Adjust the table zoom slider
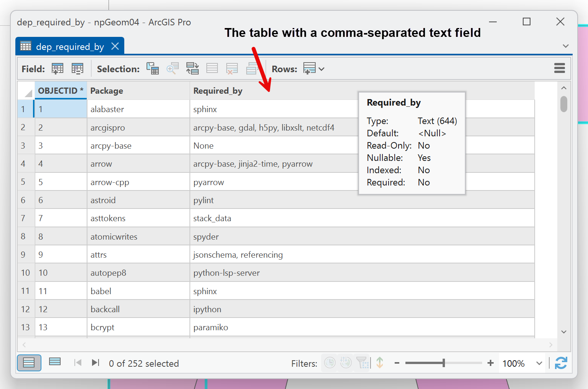 tap(443, 363)
